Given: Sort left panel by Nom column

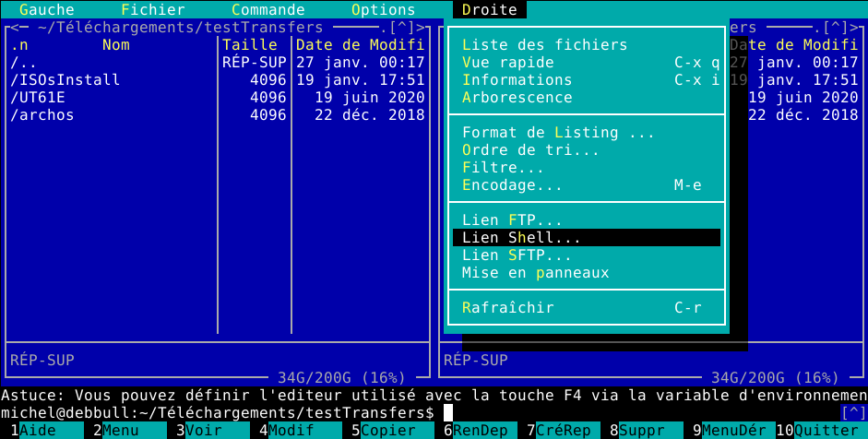Looking at the screenshot, I should 115,45.
